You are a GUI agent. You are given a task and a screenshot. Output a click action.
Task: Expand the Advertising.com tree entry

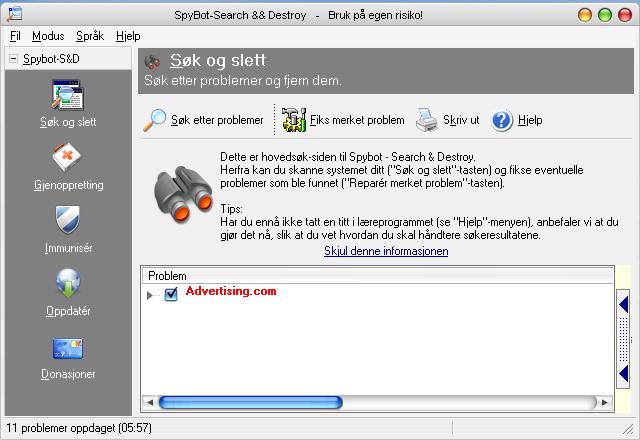pyautogui.click(x=149, y=295)
